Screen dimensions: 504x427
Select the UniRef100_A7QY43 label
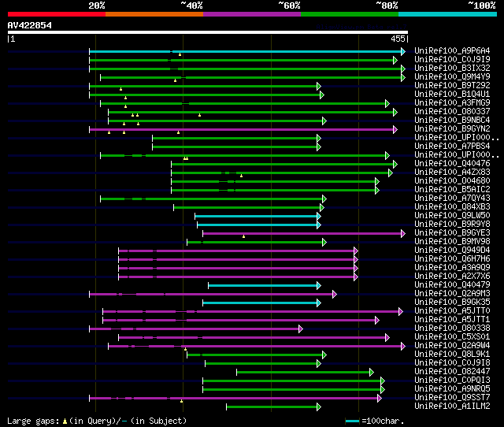pos(452,199)
